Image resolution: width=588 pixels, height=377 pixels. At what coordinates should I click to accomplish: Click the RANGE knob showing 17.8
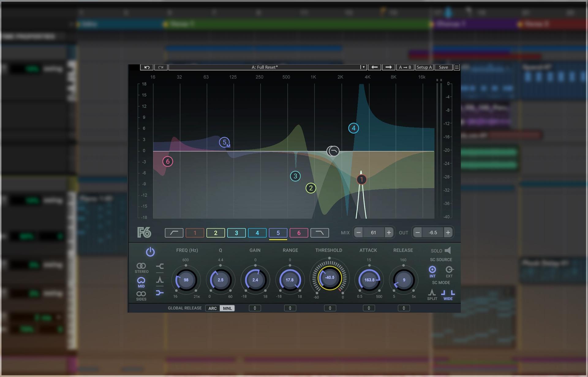290,280
